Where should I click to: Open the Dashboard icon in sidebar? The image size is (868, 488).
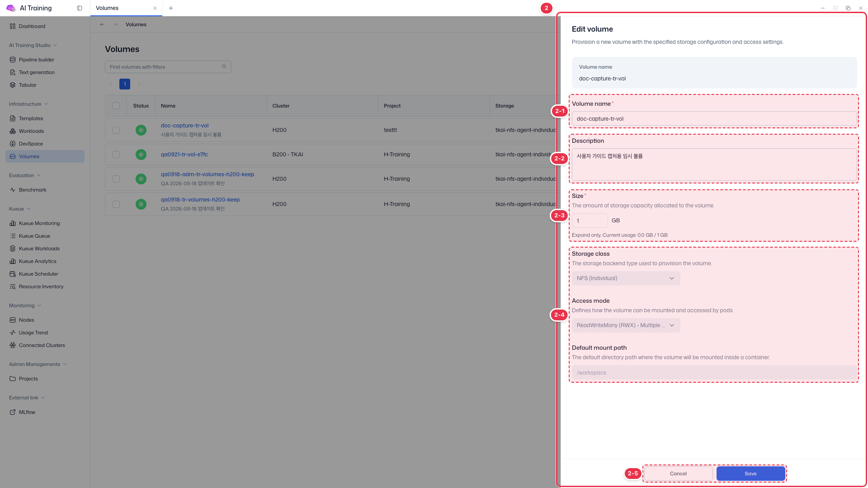pyautogui.click(x=13, y=26)
